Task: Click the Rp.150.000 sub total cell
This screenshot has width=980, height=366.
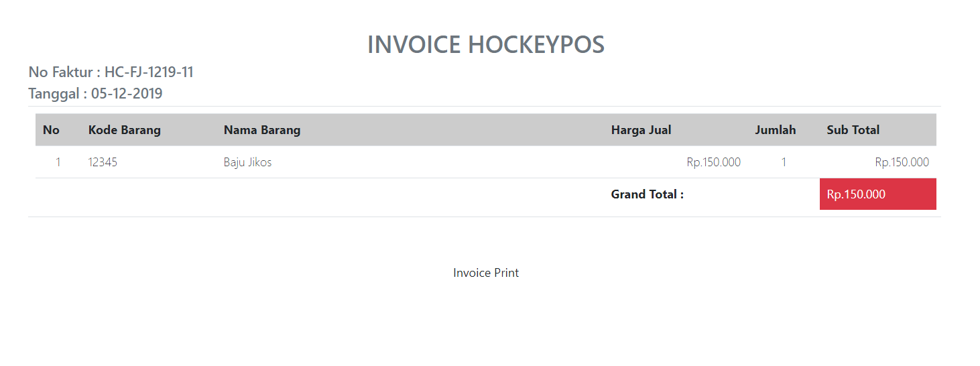Action: [x=902, y=162]
